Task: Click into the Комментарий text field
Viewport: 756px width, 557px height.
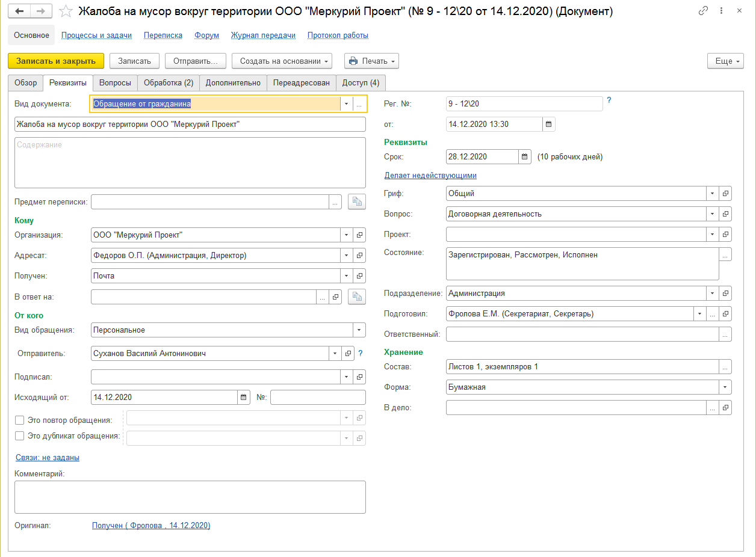Action: 190,497
